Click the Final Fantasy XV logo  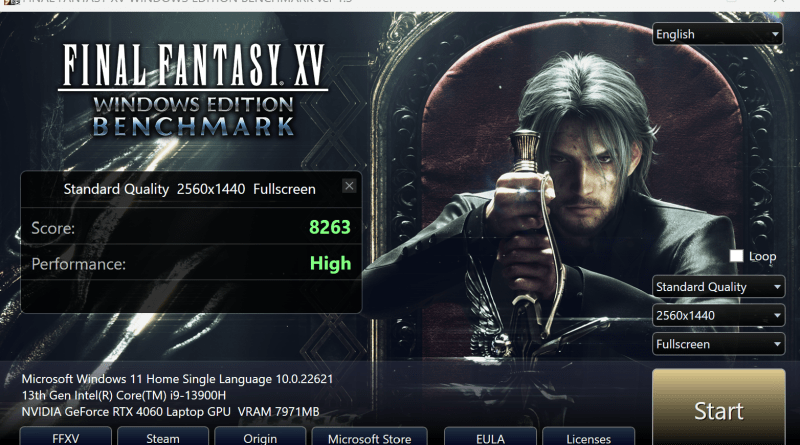(x=193, y=91)
